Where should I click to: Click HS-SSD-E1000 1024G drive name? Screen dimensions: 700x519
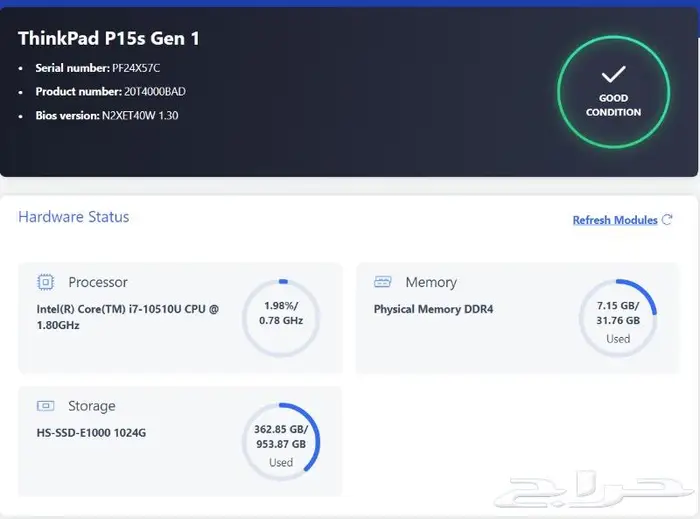pos(91,432)
